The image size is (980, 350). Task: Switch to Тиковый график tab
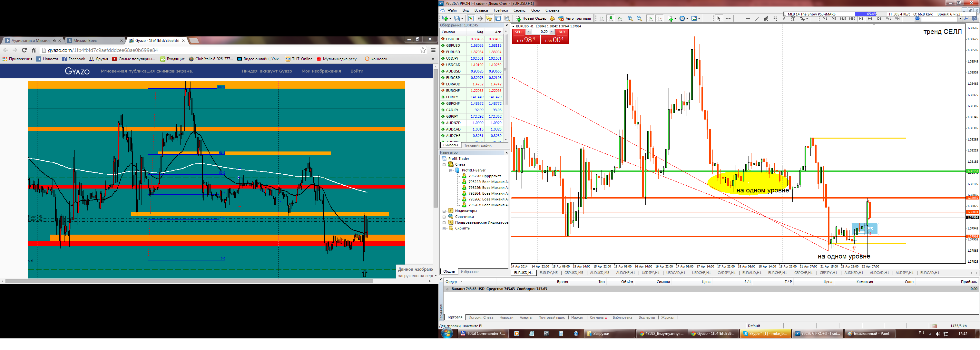click(478, 145)
